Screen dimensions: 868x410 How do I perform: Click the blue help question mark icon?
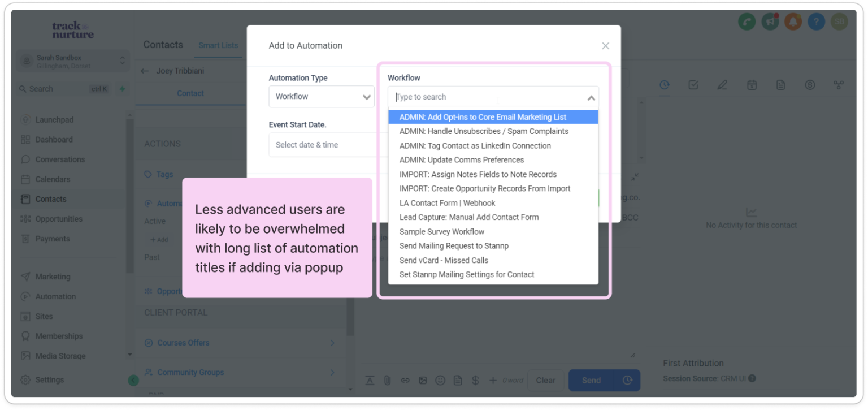point(816,22)
